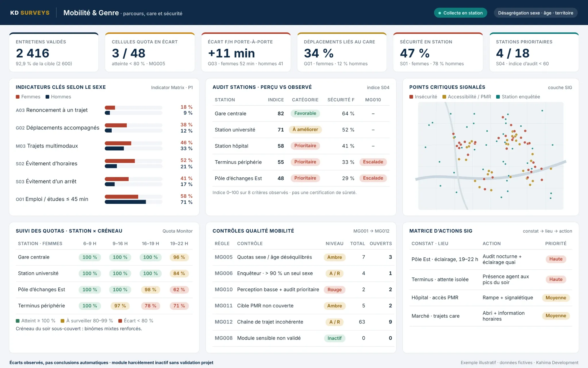Click Désagrégation sexe · âge · territoire pill
Screen dimensions: 588x368
(535, 13)
